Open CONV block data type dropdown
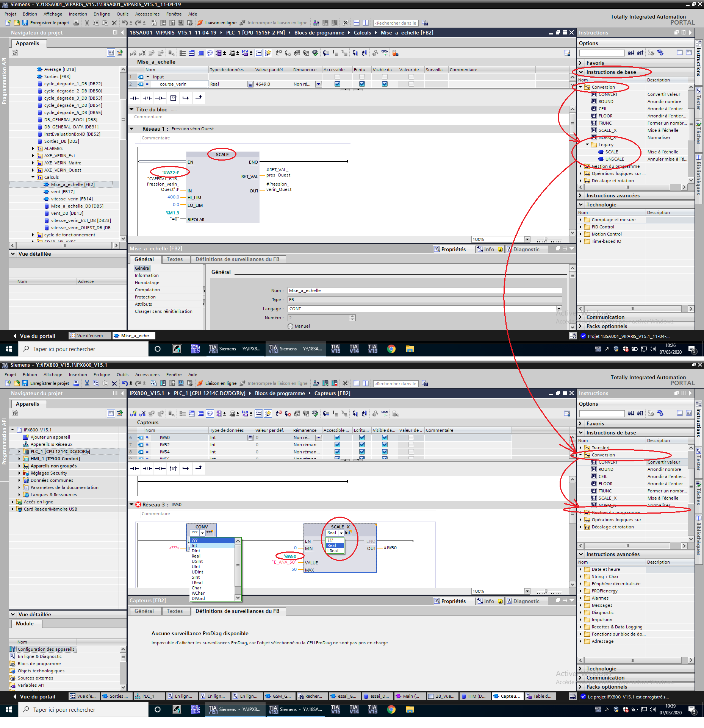This screenshot has height=728, width=704. click(203, 533)
